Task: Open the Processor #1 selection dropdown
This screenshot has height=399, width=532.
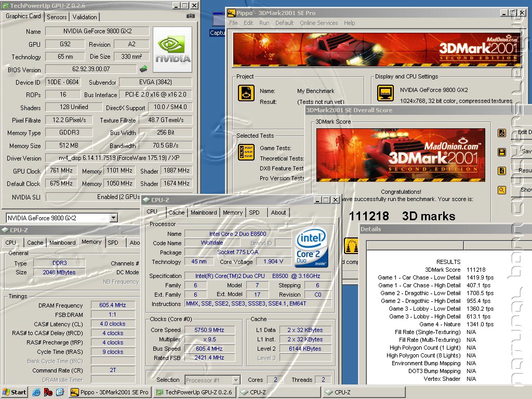Action: tap(236, 380)
